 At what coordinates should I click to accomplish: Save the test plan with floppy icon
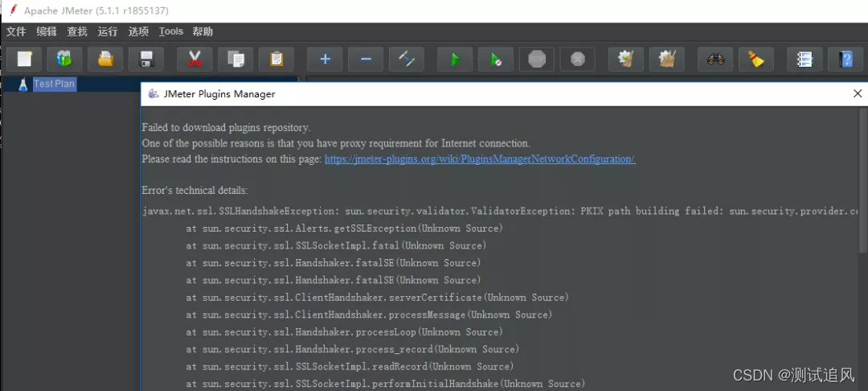point(146,59)
